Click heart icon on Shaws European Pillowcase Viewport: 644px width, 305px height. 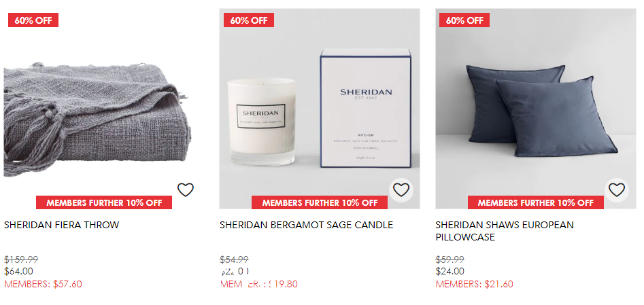coord(617,190)
